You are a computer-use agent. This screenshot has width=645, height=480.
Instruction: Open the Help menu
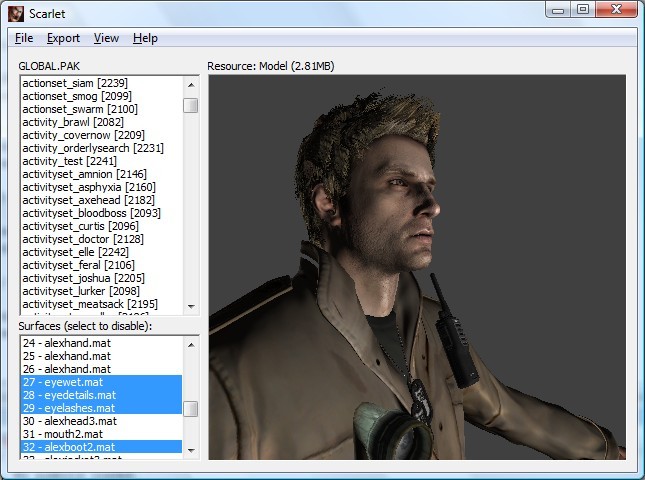tap(145, 38)
